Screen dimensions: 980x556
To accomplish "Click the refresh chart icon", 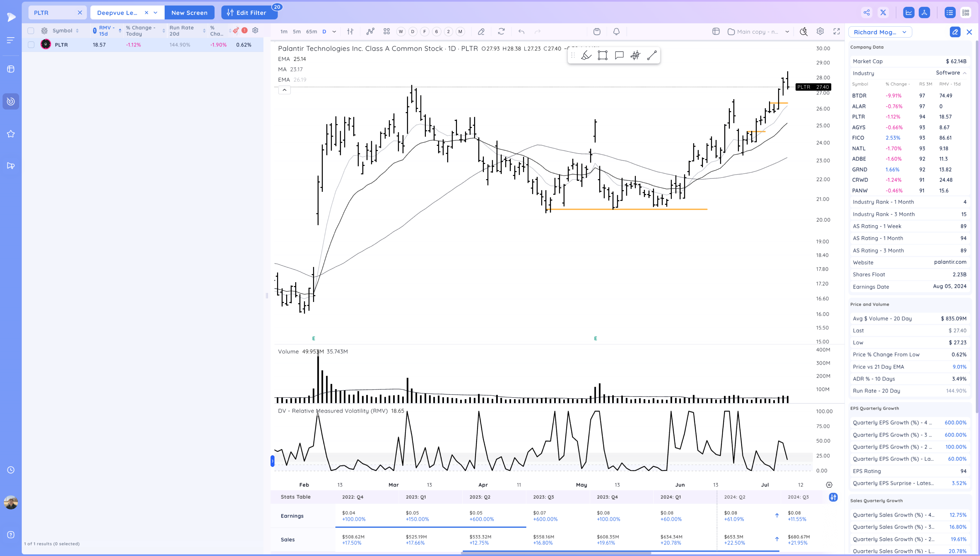I will coord(501,32).
